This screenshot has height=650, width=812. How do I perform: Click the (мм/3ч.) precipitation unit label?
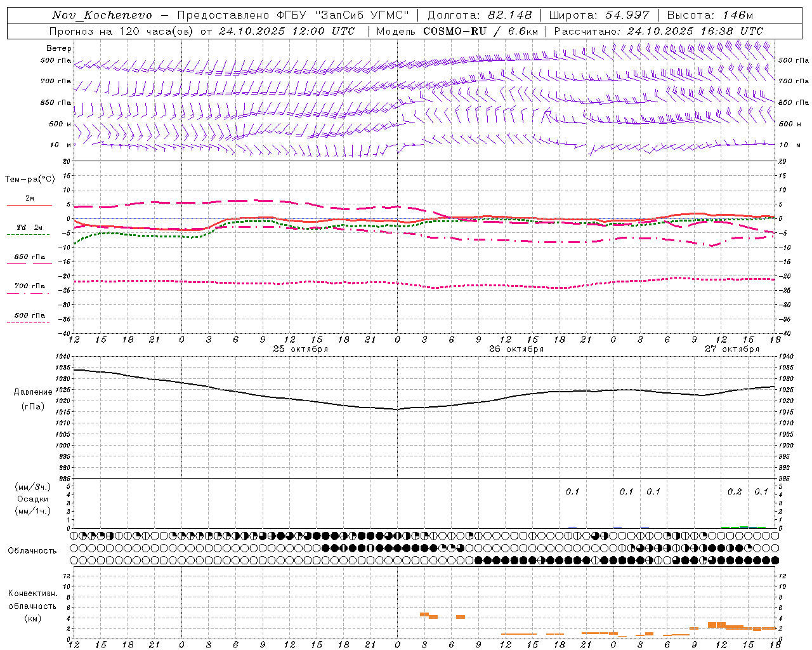click(33, 487)
